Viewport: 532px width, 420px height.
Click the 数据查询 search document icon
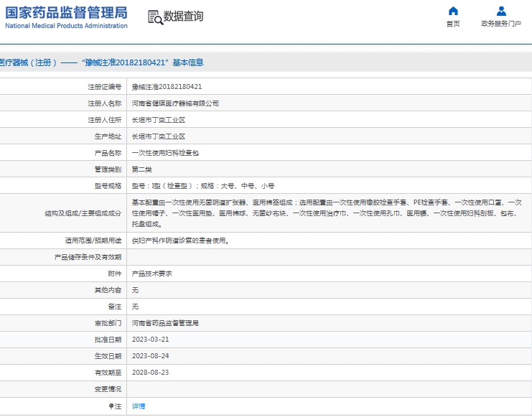click(155, 17)
